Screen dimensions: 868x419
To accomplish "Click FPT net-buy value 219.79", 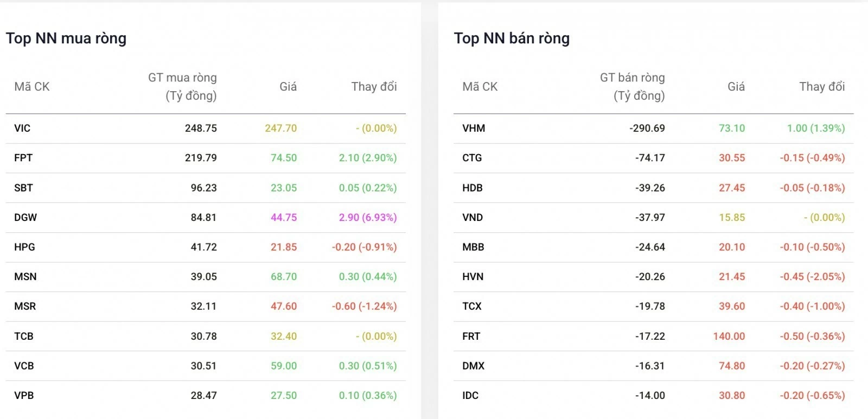I will click(201, 158).
